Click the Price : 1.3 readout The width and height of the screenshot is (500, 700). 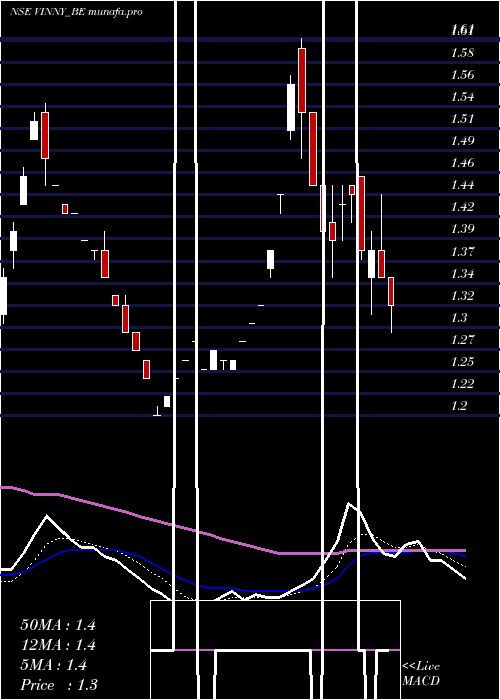coord(59,685)
